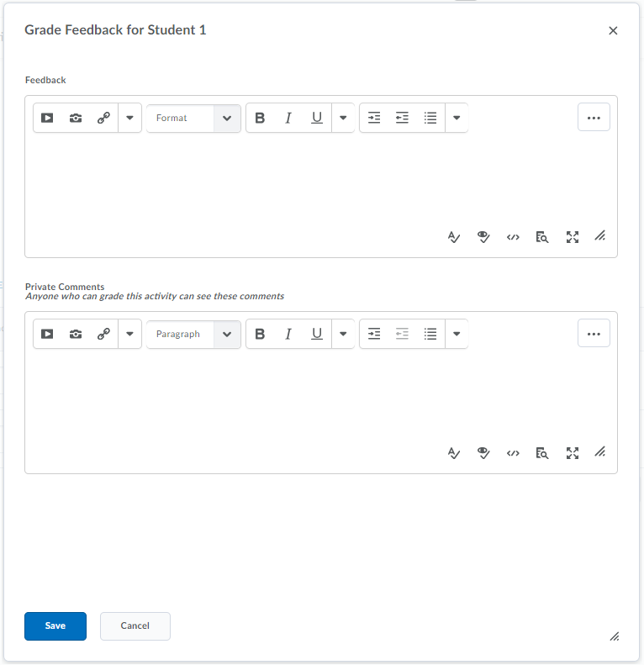Show more toolbar actions in Feedback editor
This screenshot has width=644, height=665.
tap(594, 118)
